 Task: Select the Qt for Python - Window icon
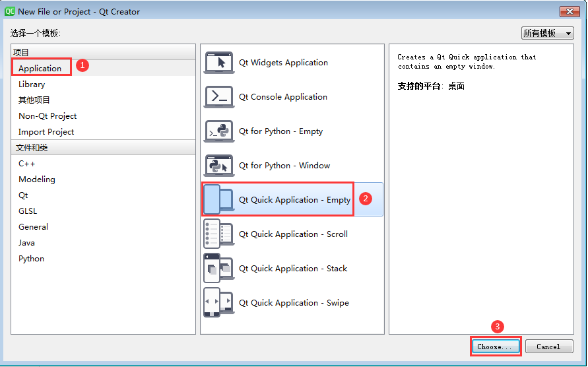click(x=219, y=166)
